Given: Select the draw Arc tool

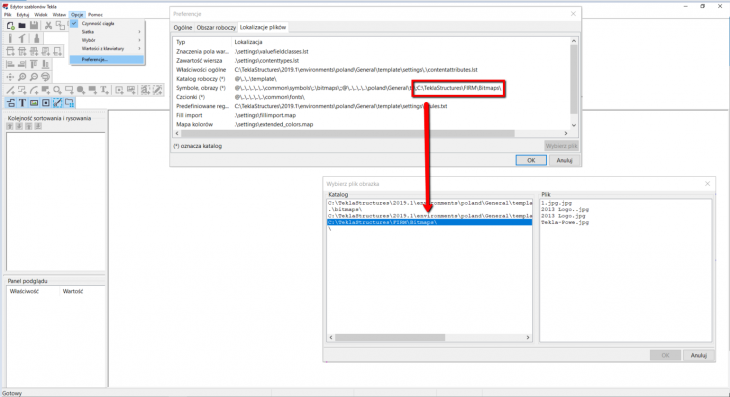Looking at the screenshot, I should click(34, 90).
